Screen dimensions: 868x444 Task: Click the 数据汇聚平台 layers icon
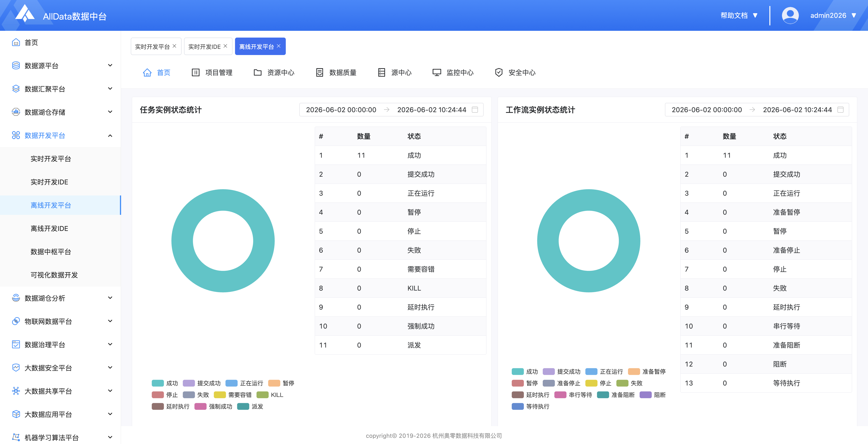[16, 89]
